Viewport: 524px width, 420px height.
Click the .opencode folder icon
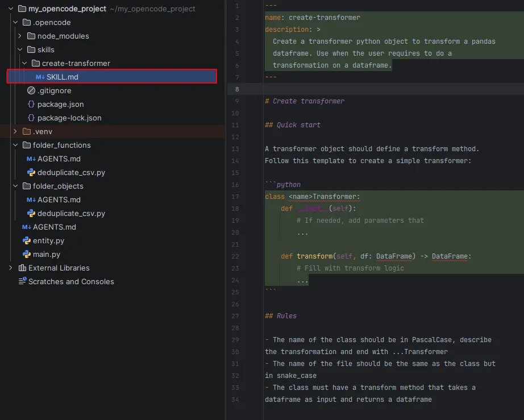pos(27,22)
